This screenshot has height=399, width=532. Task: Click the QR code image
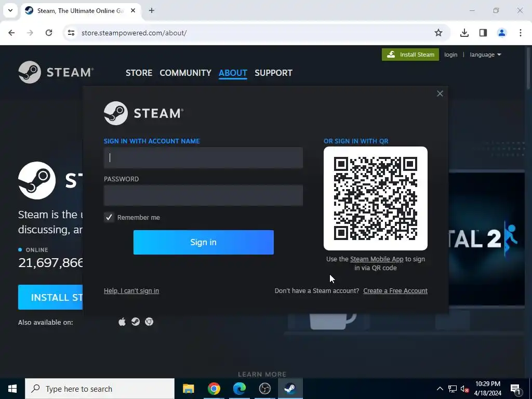tap(376, 198)
